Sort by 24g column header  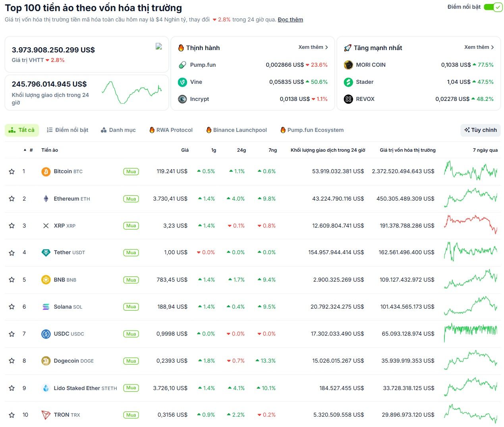[241, 150]
